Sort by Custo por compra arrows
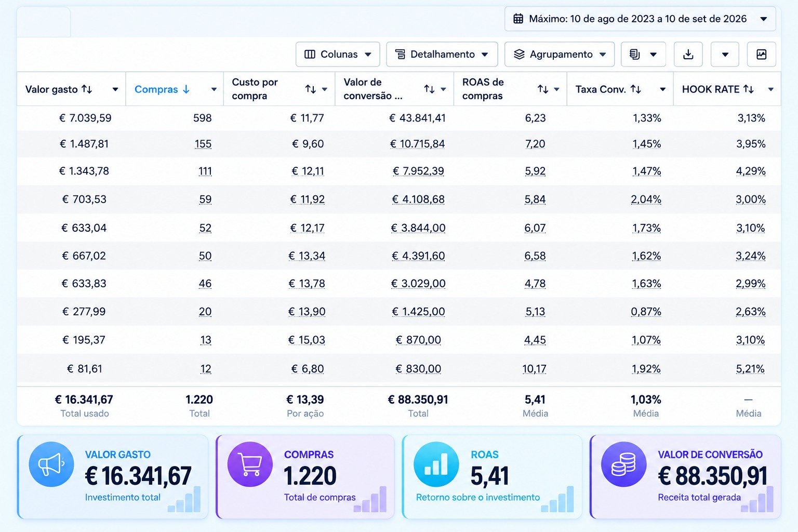This screenshot has width=798, height=532. coord(311,89)
